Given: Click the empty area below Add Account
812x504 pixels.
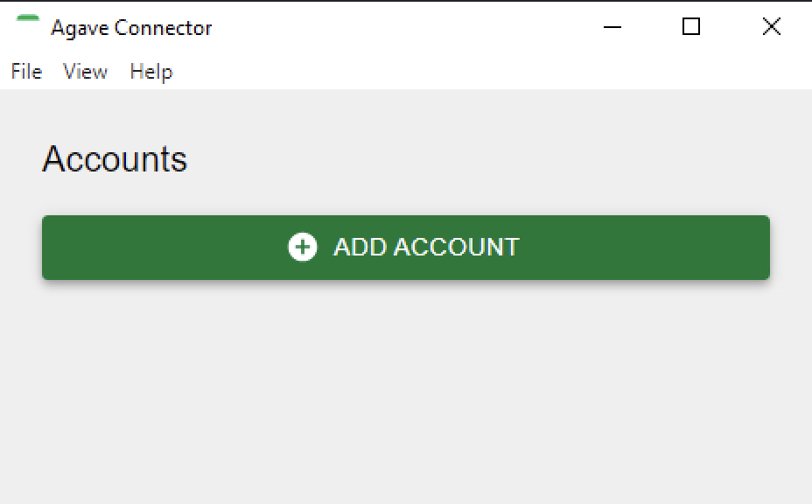Looking at the screenshot, I should click(406, 394).
